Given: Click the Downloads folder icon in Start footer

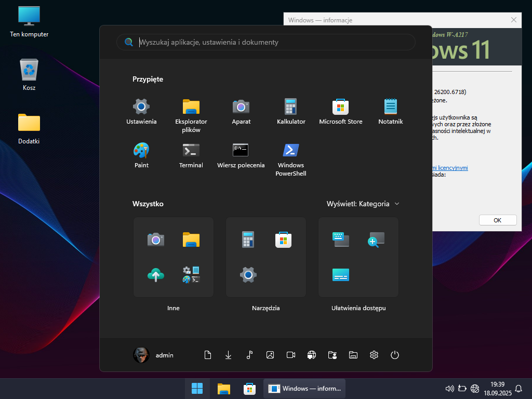Looking at the screenshot, I should point(229,355).
